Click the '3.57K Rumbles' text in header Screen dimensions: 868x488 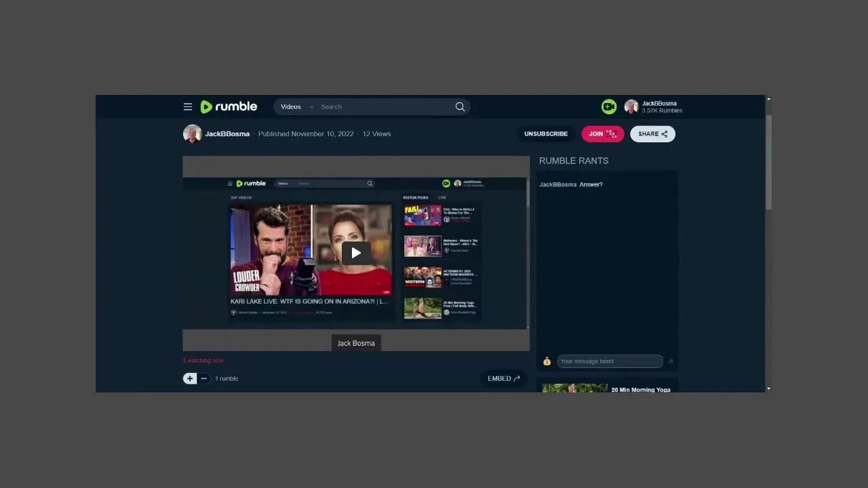[663, 110]
